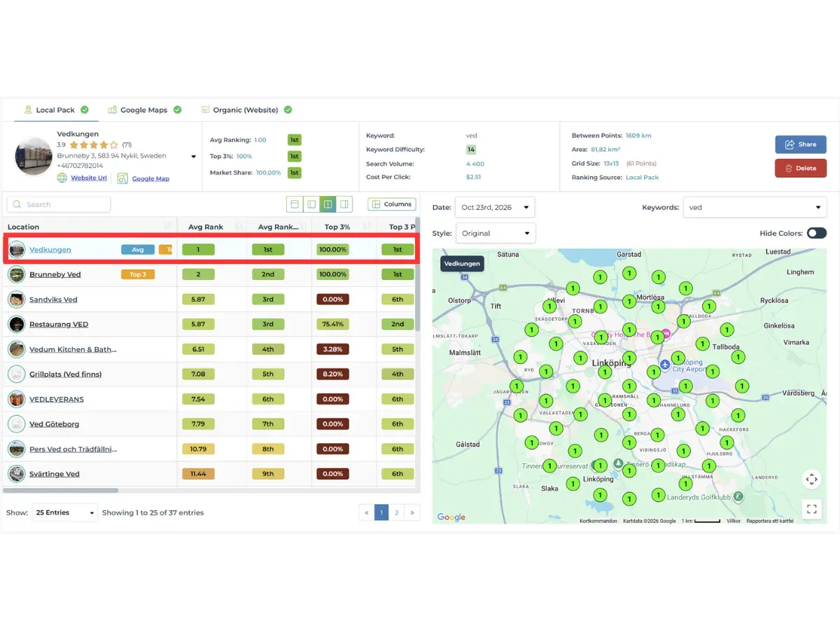Screen dimensions: 840x630
Task: Click the red Delete button
Action: pyautogui.click(x=801, y=168)
